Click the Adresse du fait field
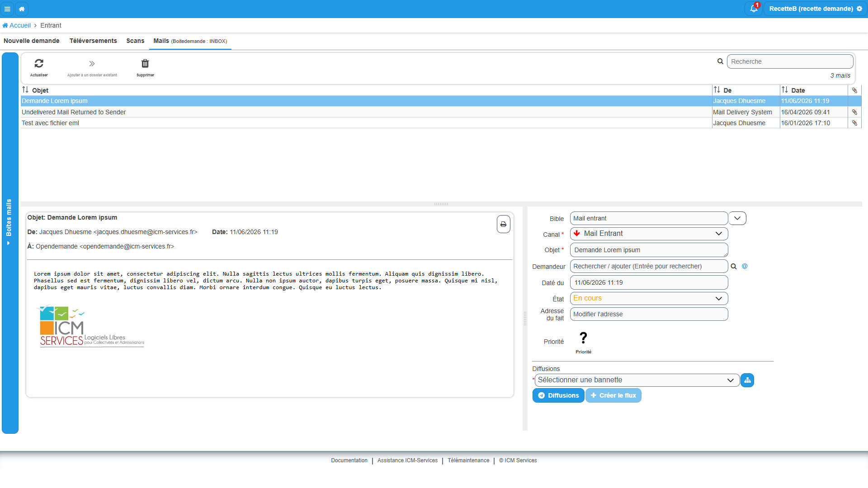Screen dimensions: 868x488 coord(649,314)
